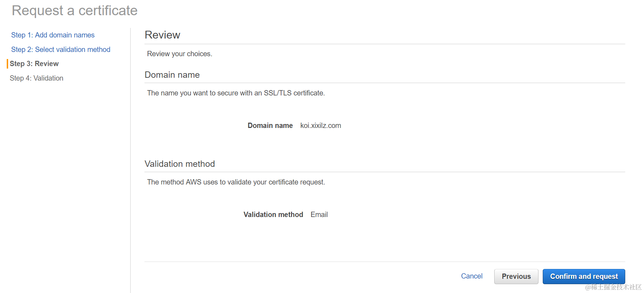Click the bold Domain name field label
The height and width of the screenshot is (293, 644).
click(x=270, y=125)
